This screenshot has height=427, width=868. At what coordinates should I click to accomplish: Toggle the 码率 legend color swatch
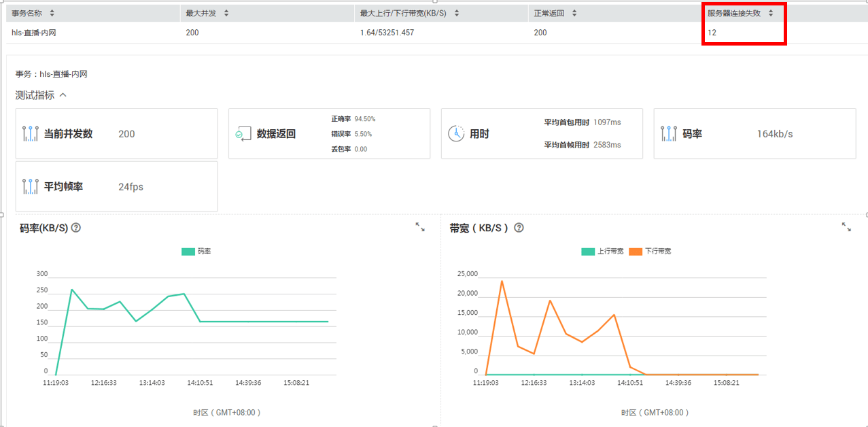coord(188,252)
